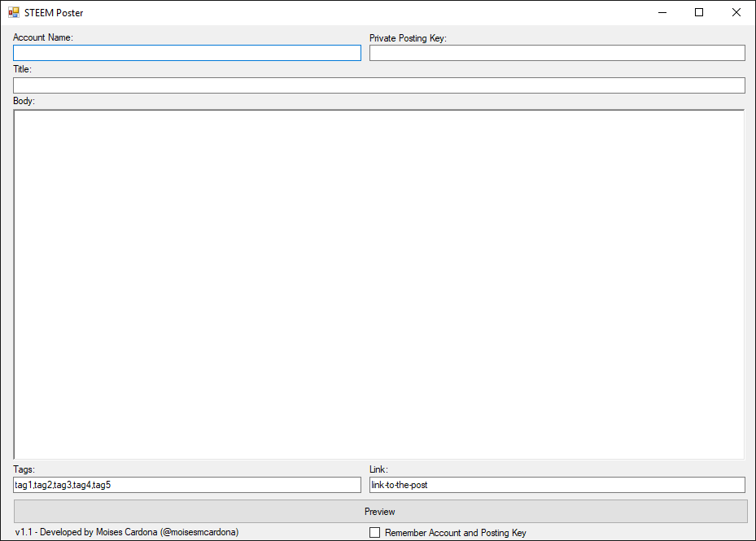Viewport: 756px width, 541px height.
Task: Click the STEEM Poster title bar text
Action: tap(54, 13)
